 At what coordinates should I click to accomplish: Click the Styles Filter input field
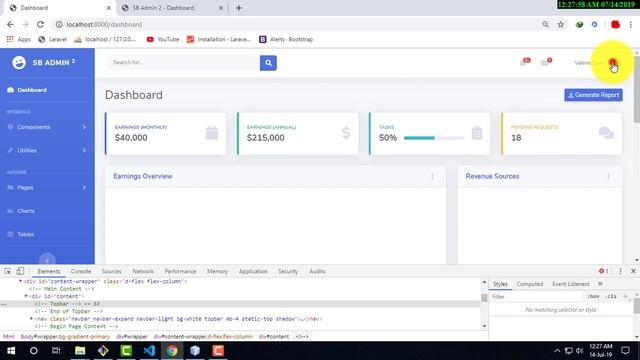[x=537, y=297]
